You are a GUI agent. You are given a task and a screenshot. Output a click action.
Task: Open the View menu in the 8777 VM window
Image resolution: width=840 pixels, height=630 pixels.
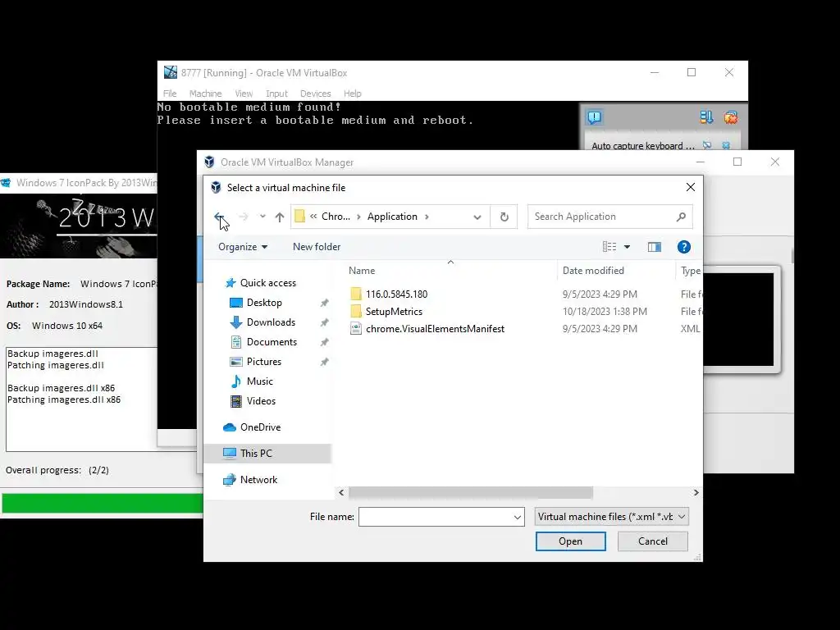(x=244, y=94)
